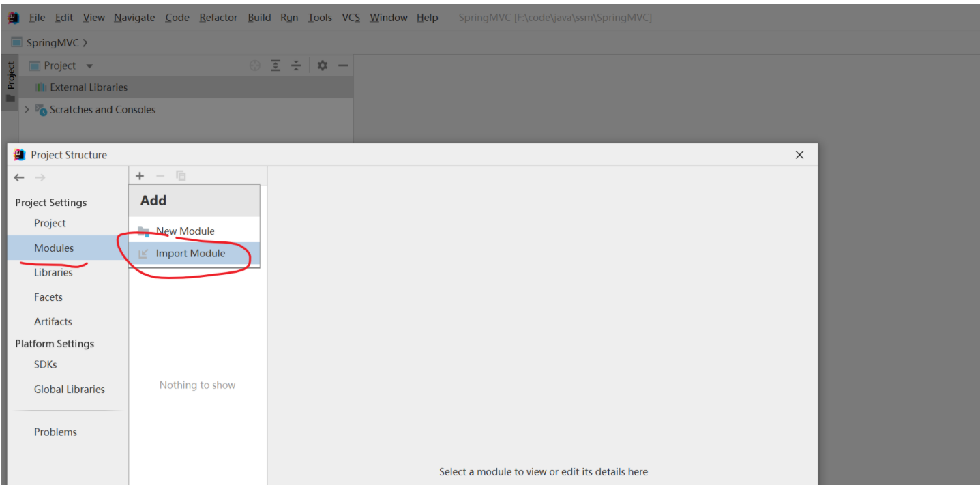
Task: Toggle the vertical Project tool window tab
Action: pyautogui.click(x=10, y=82)
